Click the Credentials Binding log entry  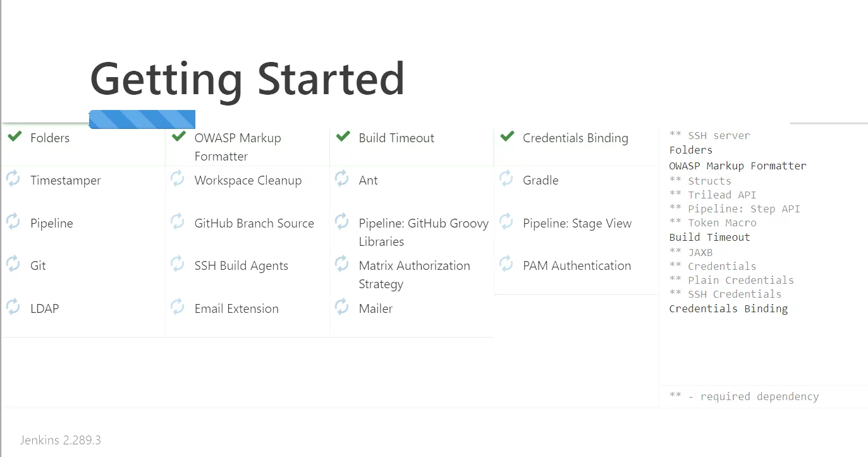728,308
